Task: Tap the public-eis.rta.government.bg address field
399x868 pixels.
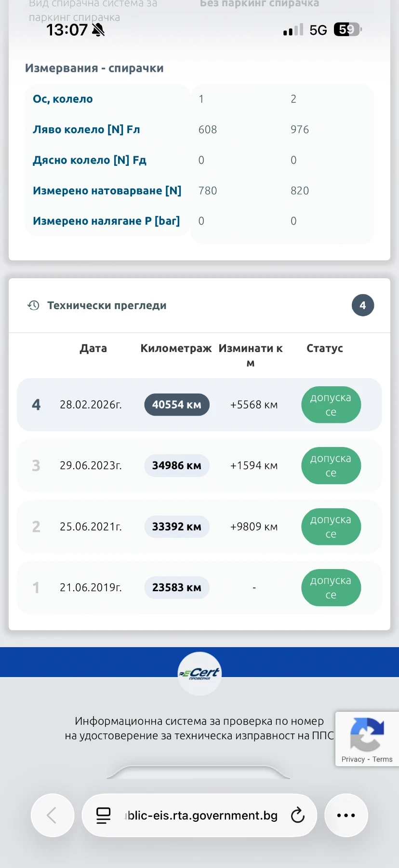Action: 202,815
